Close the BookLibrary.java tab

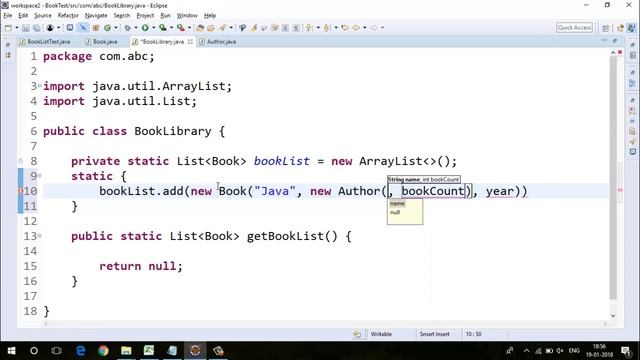click(190, 42)
